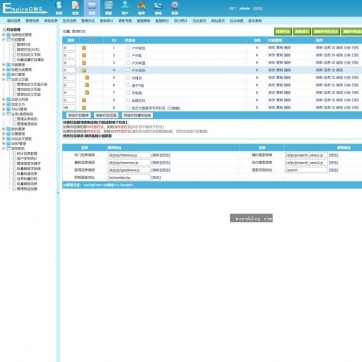Screen dimensions: 362x362
Task: Collapse the 自定义页面 tree node
Action: pos(4,80)
